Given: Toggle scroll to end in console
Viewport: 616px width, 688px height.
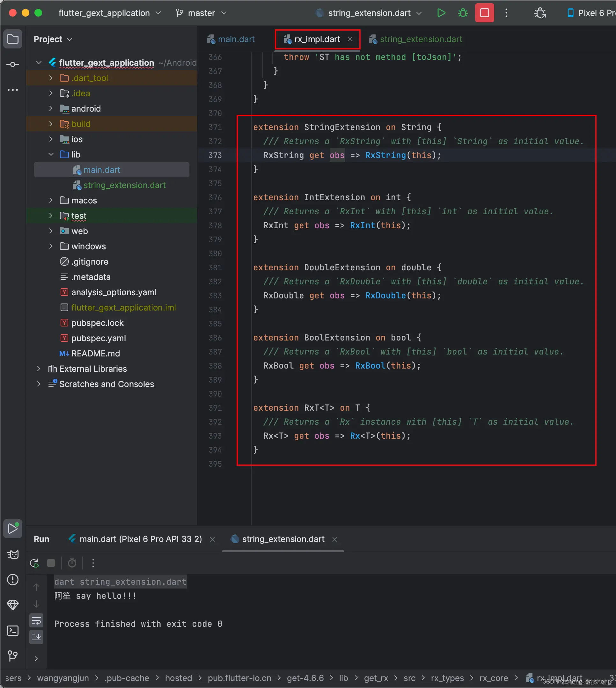Looking at the screenshot, I should (36, 637).
